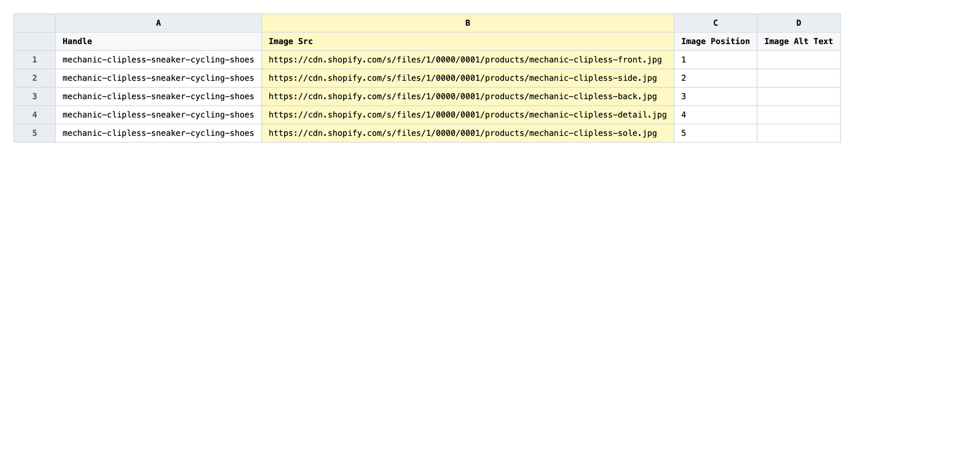Image resolution: width=980 pixels, height=473 pixels.
Task: Select column A header
Action: (x=158, y=23)
